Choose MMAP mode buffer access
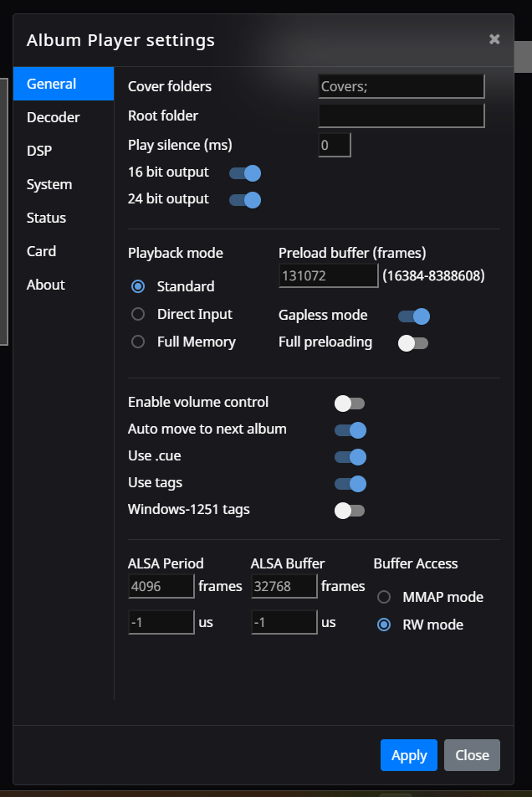532x797 pixels. tap(384, 598)
